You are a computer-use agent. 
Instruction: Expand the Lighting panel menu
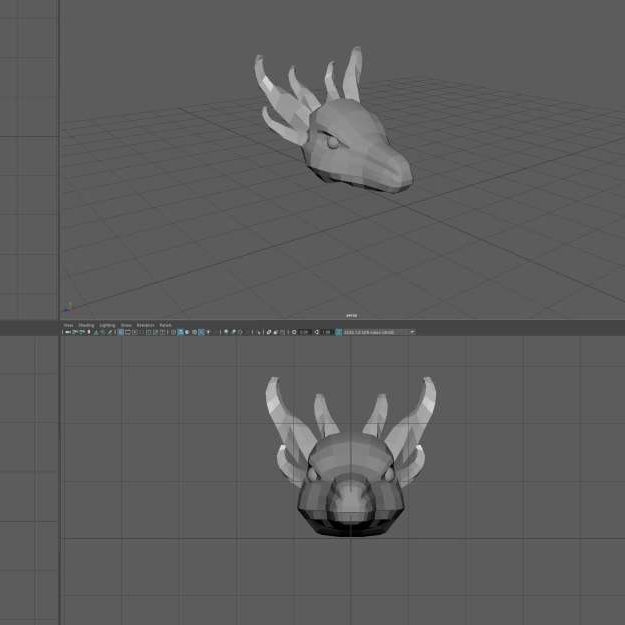107,325
